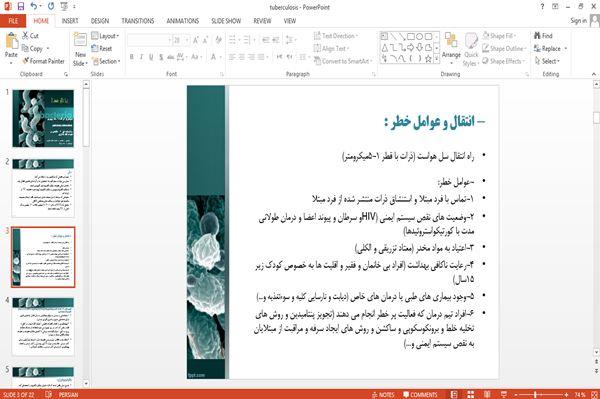Toggle numbered list formatting
Screen dimensions: 600x399
pos(248,40)
